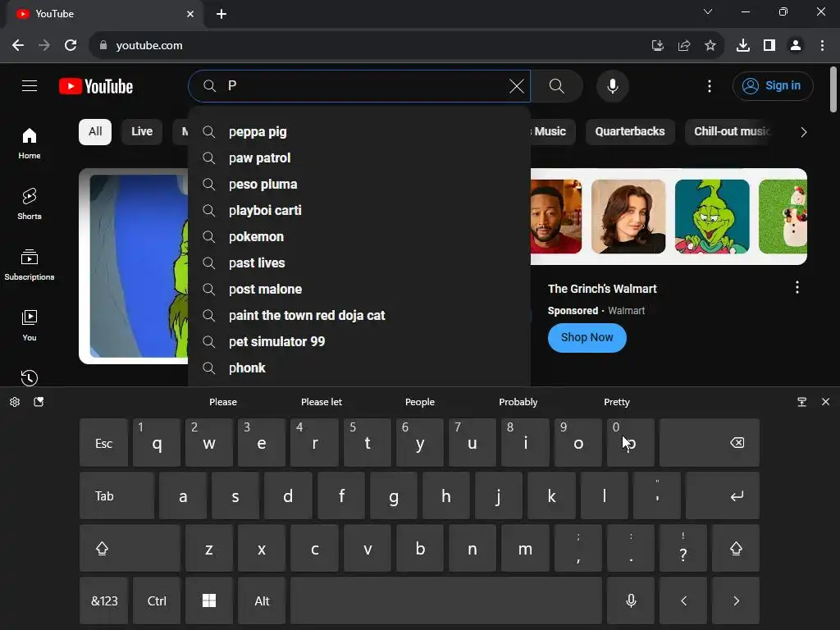The width and height of the screenshot is (840, 630).
Task: Tap the keyboard Enter key
Action: pos(722,495)
